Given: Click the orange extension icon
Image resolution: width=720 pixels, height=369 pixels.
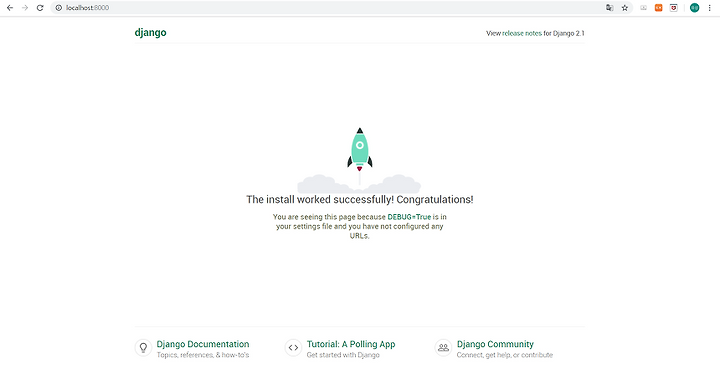Looking at the screenshot, I should [x=658, y=8].
